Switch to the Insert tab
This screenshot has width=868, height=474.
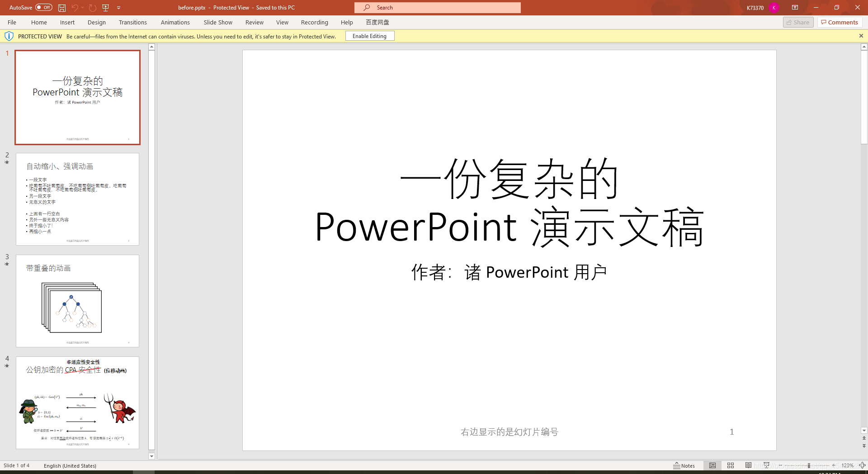(x=67, y=22)
